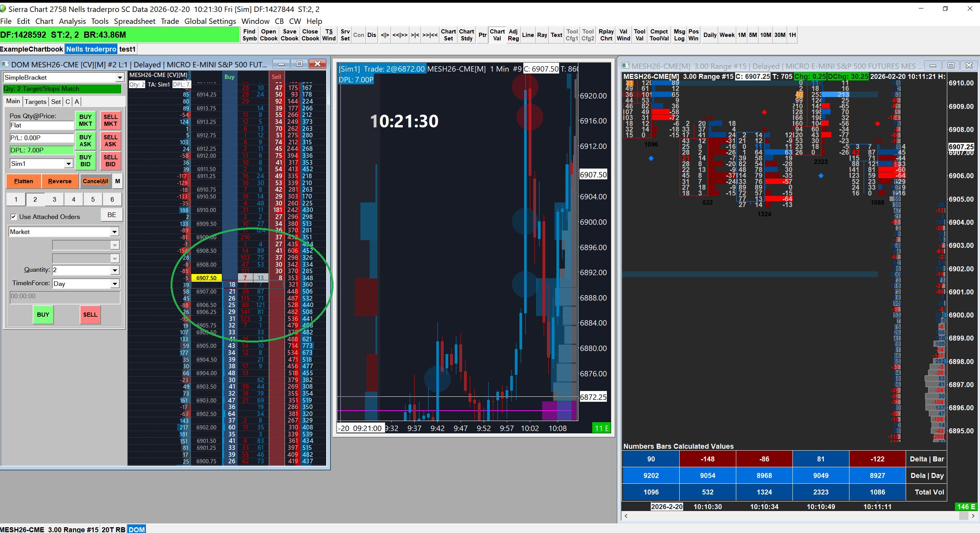Click the BE breakeven button
Screen dimensions: 980x533
pos(112,215)
